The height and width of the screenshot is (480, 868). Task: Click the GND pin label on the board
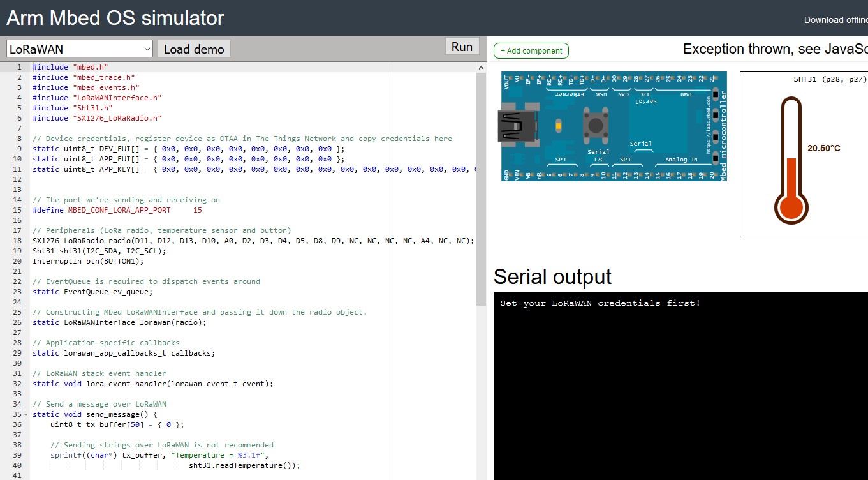506,174
